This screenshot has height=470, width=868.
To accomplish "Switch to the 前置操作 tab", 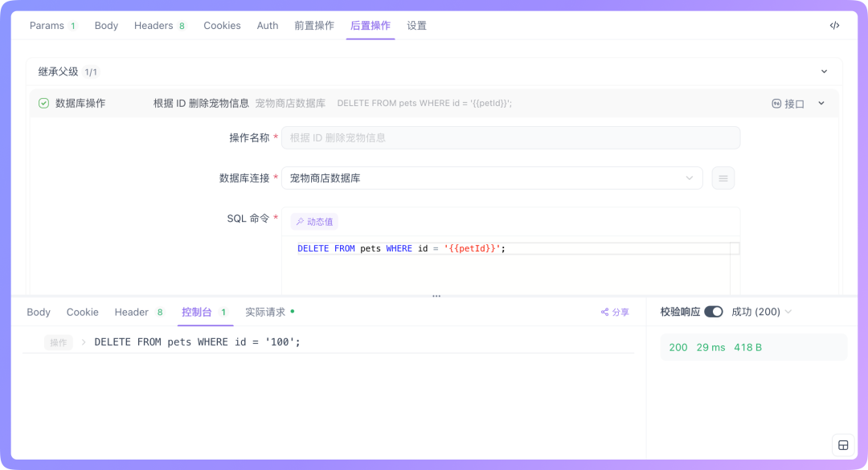I will pyautogui.click(x=313, y=25).
